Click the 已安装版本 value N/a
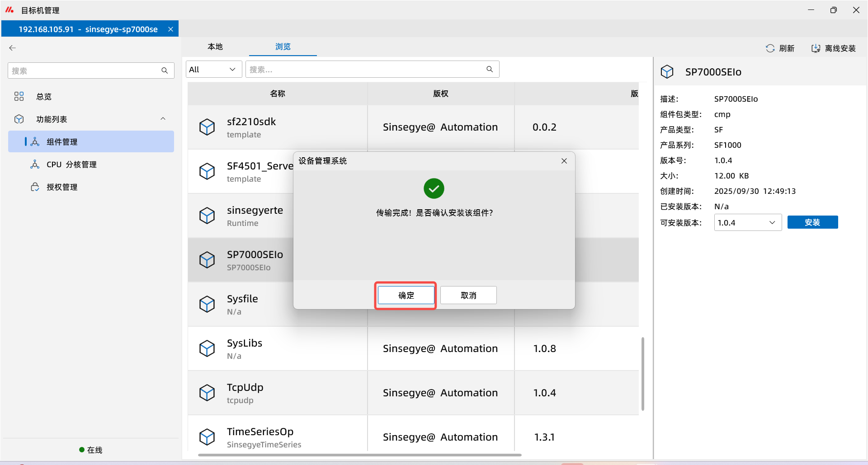 [722, 207]
